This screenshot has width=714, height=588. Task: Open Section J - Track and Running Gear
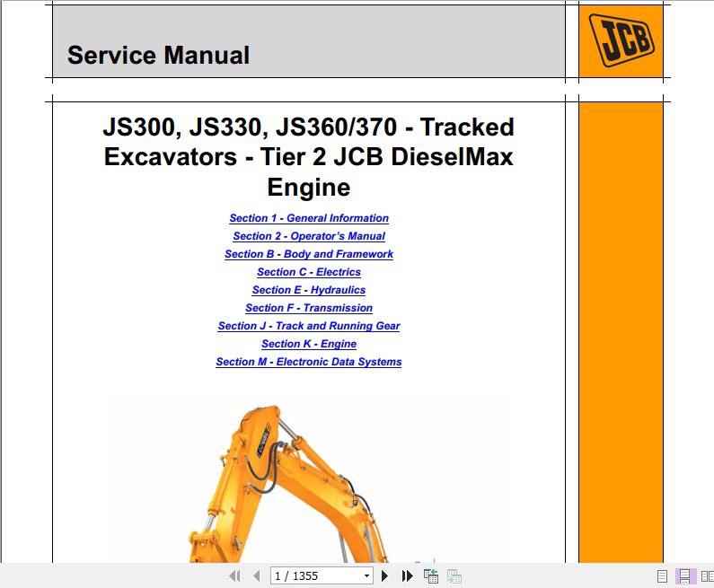tap(309, 326)
